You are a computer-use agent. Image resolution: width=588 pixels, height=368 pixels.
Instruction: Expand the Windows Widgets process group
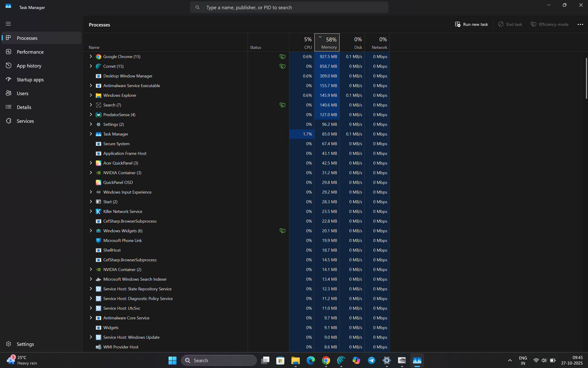click(91, 231)
